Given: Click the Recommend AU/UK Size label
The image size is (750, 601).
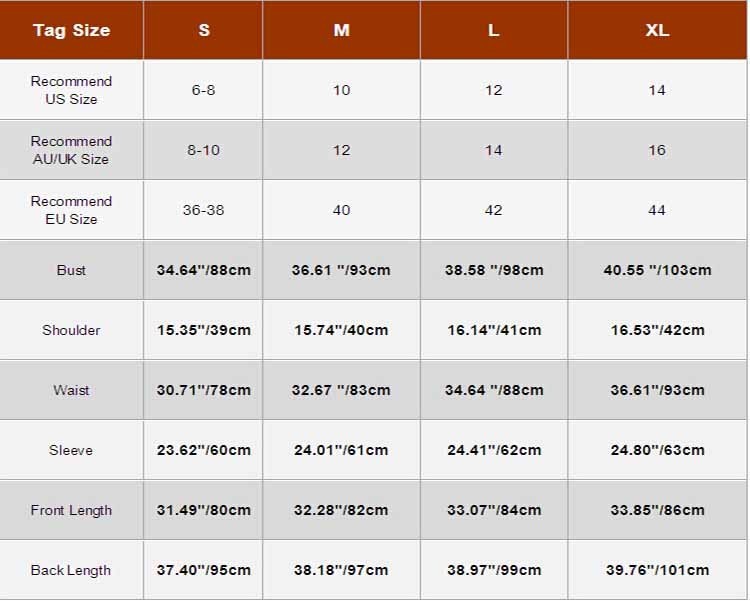Looking at the screenshot, I should tap(71, 150).
